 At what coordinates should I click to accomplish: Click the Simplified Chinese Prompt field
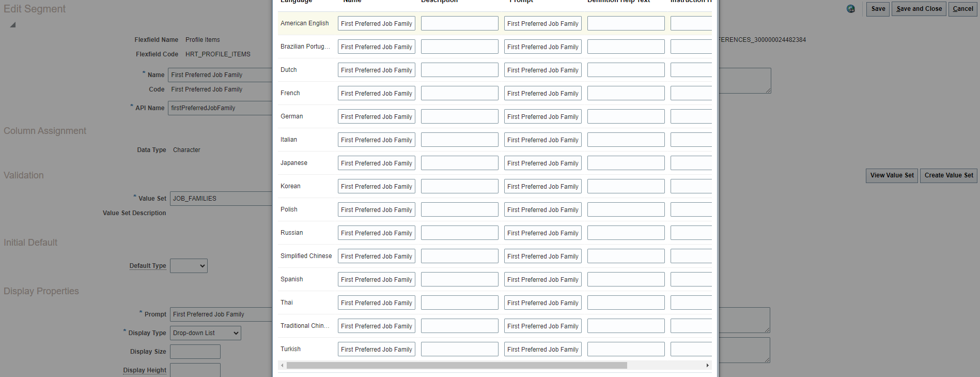[543, 256]
